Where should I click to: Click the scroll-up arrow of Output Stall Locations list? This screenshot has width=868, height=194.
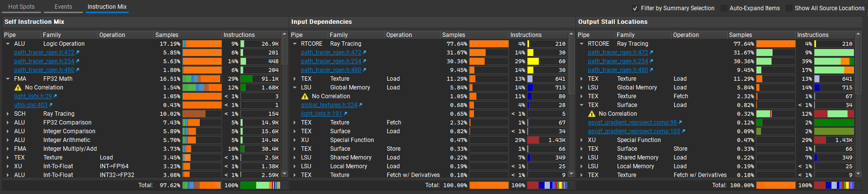858,35
